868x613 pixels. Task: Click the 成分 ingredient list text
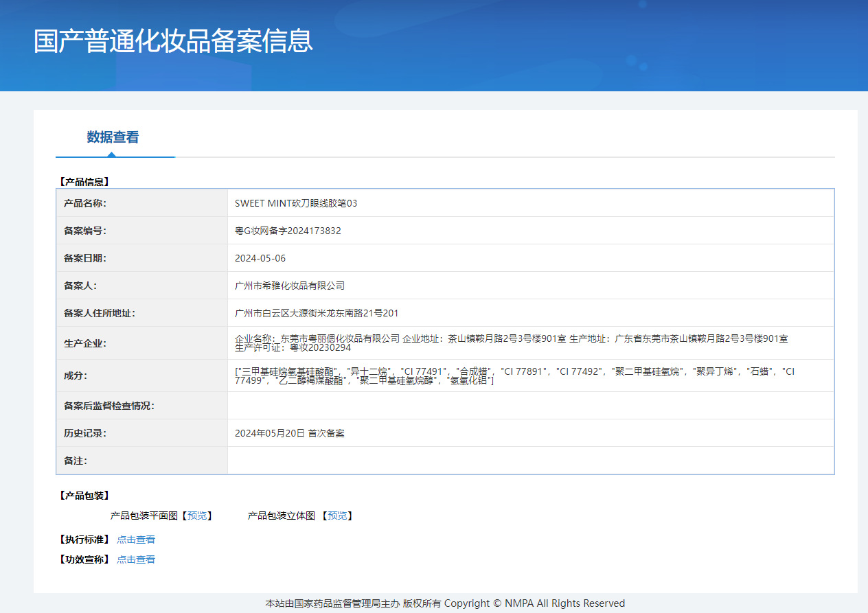[x=515, y=375]
